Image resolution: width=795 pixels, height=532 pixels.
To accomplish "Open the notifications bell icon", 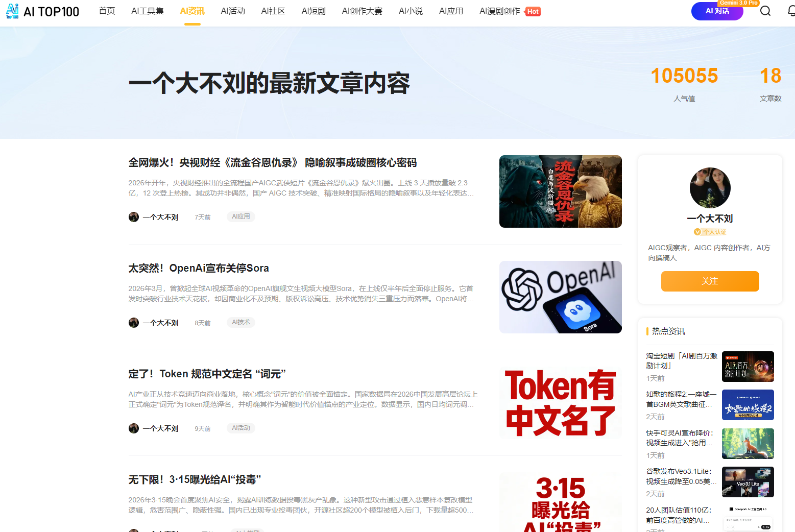I will click(x=791, y=11).
